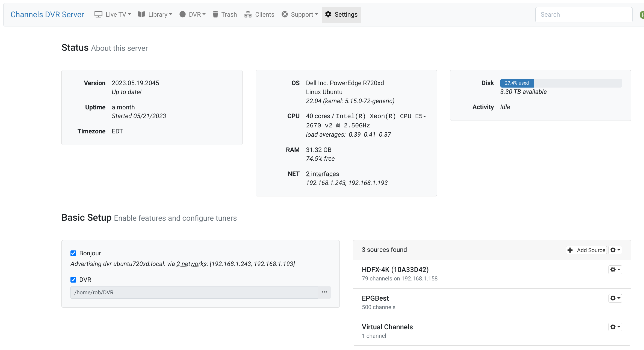644x350 pixels.
Task: Expand sources header gear dropdown
Action: (615, 250)
